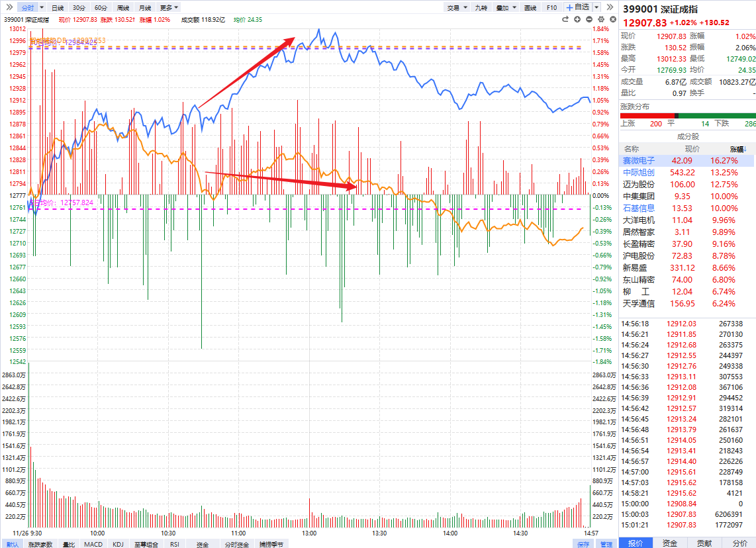Screen dimensions: 756x548
Task: Select RSI indicator tab
Action: (x=175, y=544)
